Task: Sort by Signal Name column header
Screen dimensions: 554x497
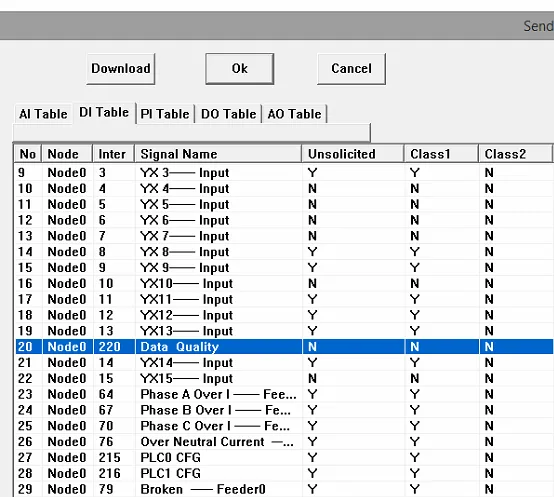Action: click(x=218, y=154)
